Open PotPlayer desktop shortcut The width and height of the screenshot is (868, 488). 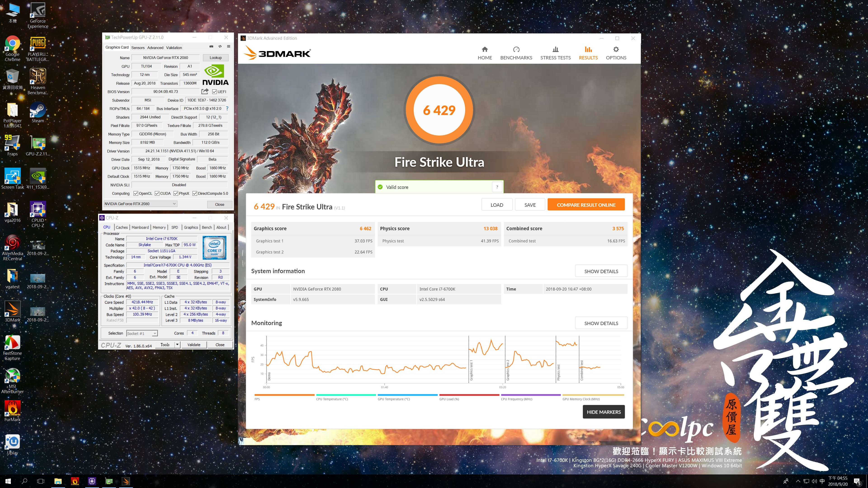tap(12, 115)
